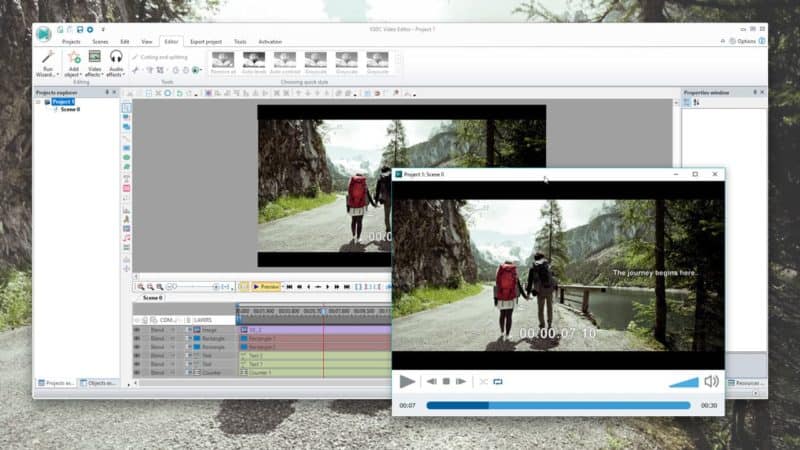Close the Projects explorer panel
Image resolution: width=800 pixels, height=450 pixels.
click(x=114, y=92)
